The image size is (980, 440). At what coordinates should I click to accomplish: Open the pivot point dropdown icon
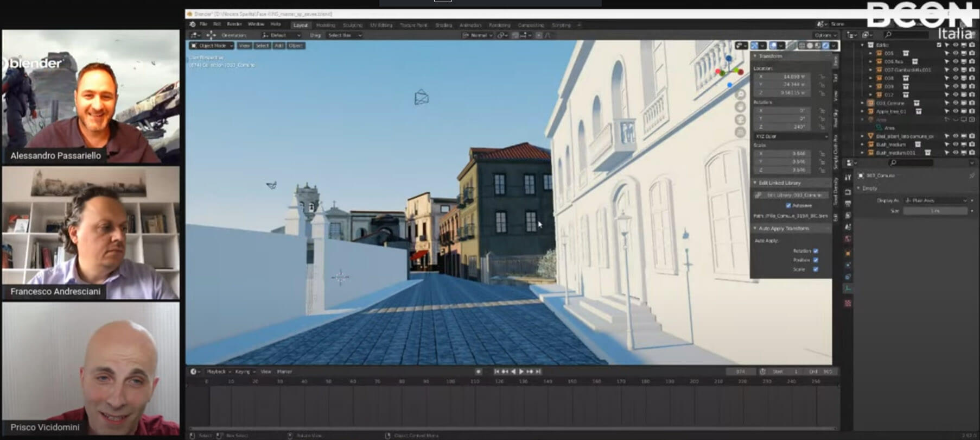[502, 35]
